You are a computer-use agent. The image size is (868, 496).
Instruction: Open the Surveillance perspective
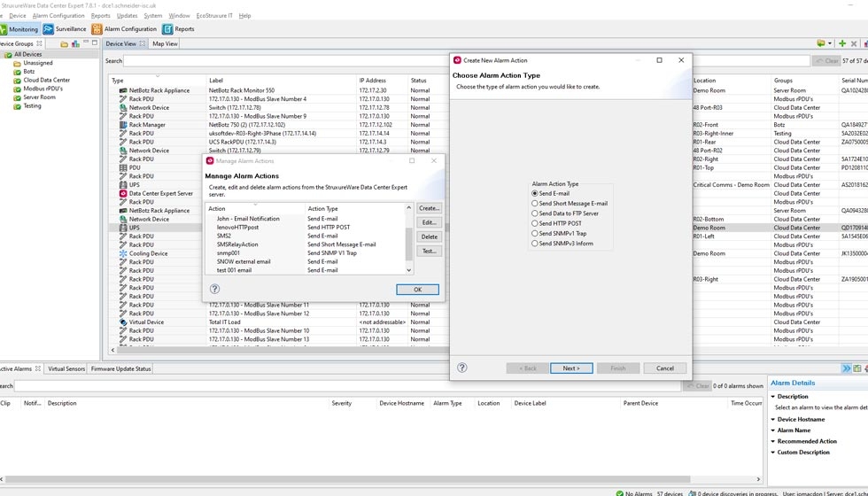[66, 29]
